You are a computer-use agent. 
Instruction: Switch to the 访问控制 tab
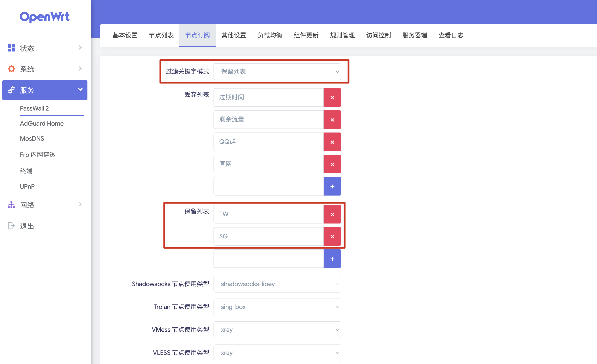tap(378, 35)
